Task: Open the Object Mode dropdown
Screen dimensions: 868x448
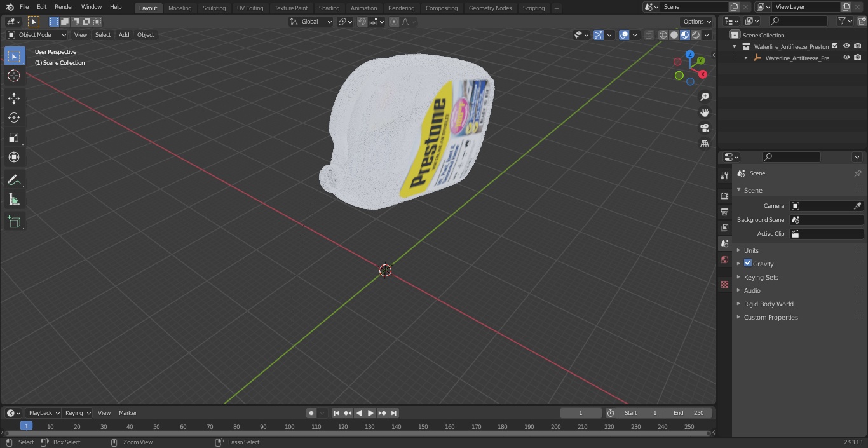Action: click(37, 35)
